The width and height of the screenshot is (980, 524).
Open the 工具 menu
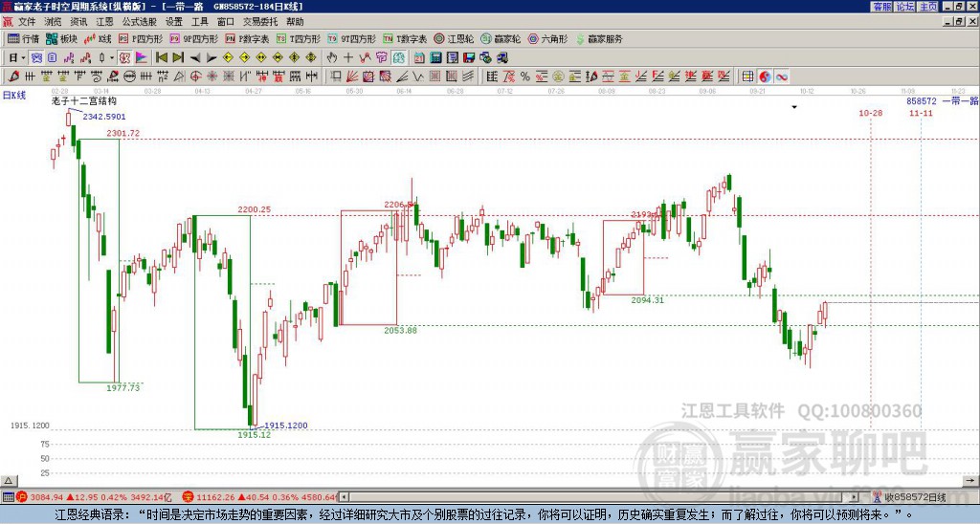pyautogui.click(x=200, y=22)
